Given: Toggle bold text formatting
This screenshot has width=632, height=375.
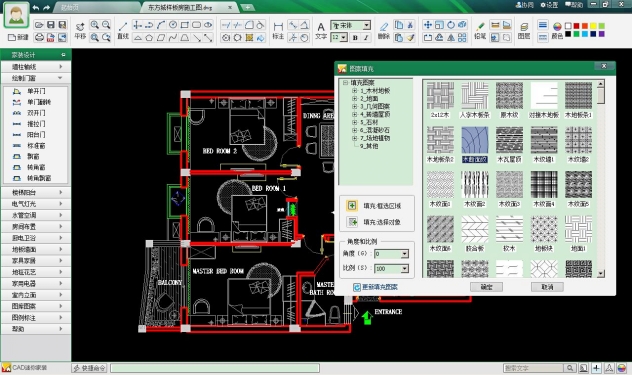Looking at the screenshot, I should (355, 38).
